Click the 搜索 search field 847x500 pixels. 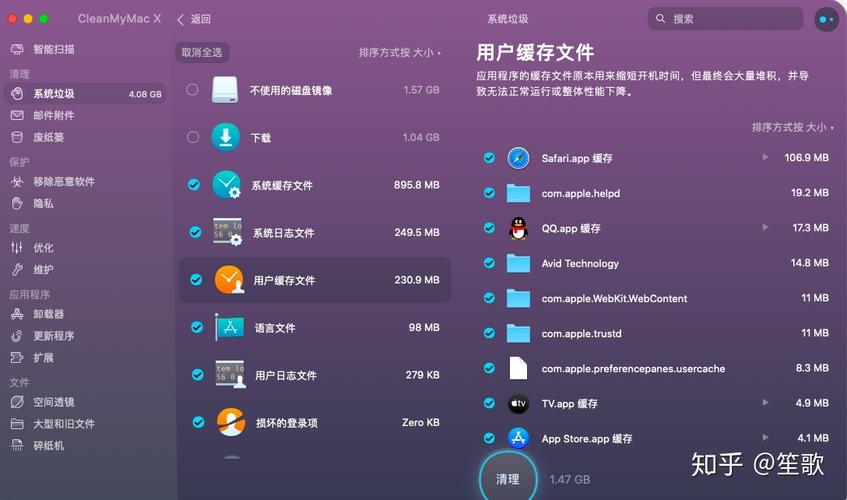[726, 19]
